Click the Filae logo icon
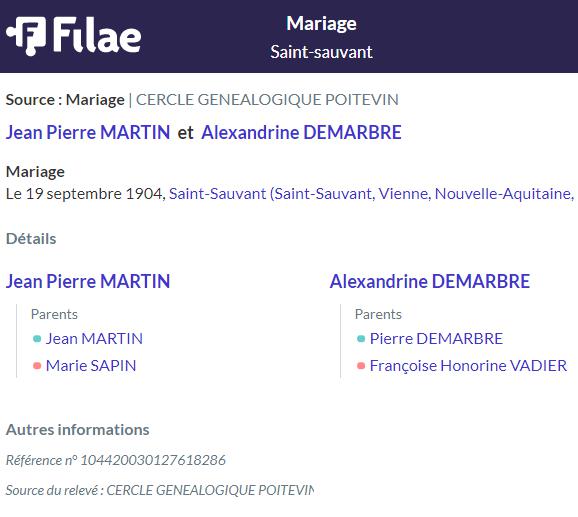Viewport: 578px width, 517px height. click(26, 36)
